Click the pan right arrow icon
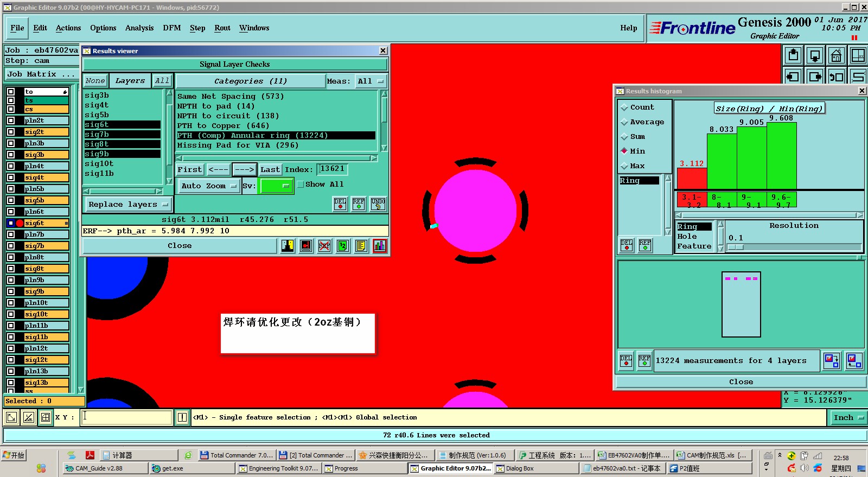 coord(815,77)
